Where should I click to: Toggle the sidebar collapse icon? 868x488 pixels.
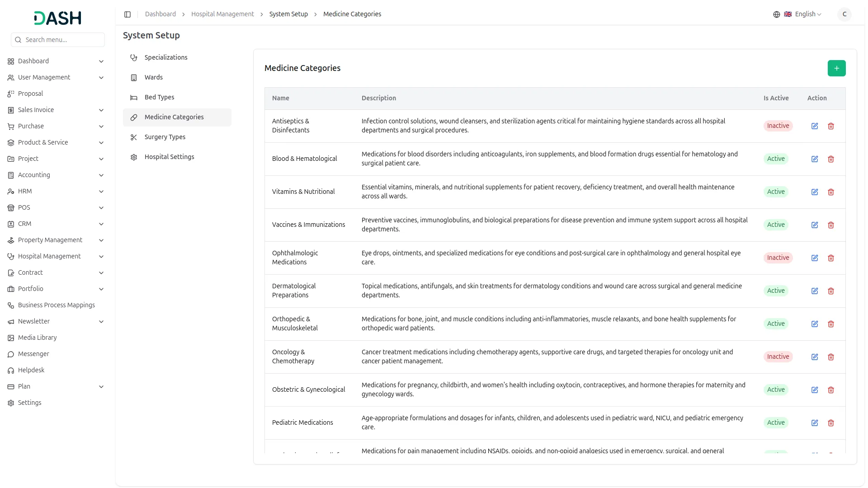click(127, 14)
